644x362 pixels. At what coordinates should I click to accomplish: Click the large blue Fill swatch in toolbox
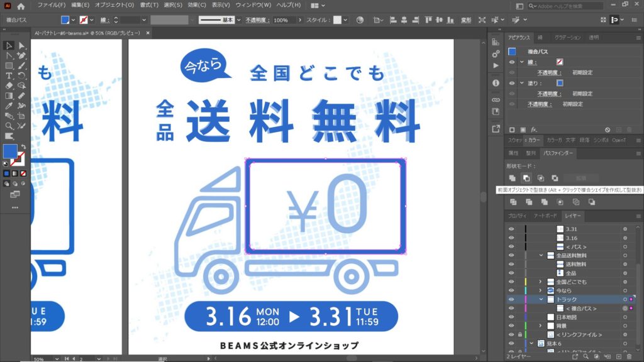point(10,151)
